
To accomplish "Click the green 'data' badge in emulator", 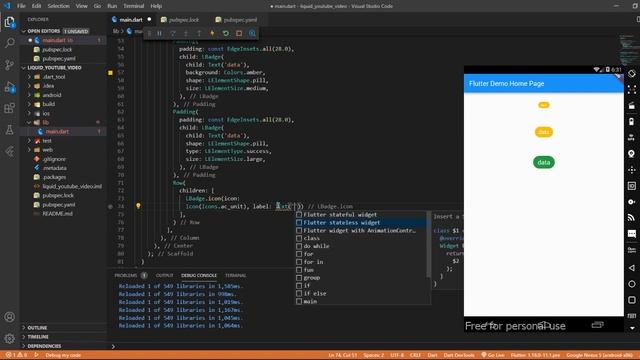I will [544, 162].
